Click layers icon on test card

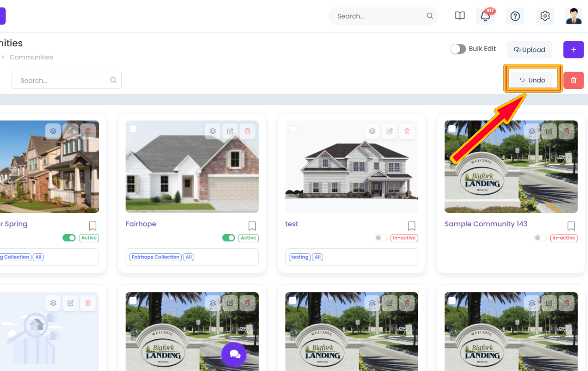click(372, 131)
